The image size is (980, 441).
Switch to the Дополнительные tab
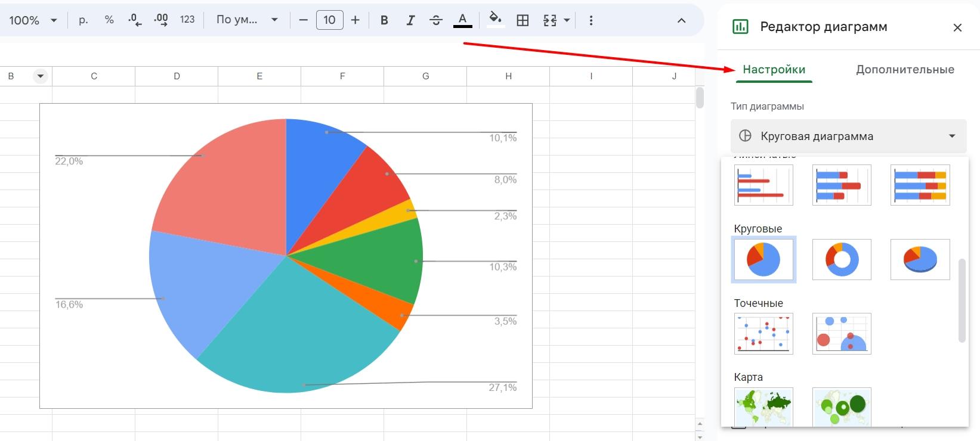(905, 70)
